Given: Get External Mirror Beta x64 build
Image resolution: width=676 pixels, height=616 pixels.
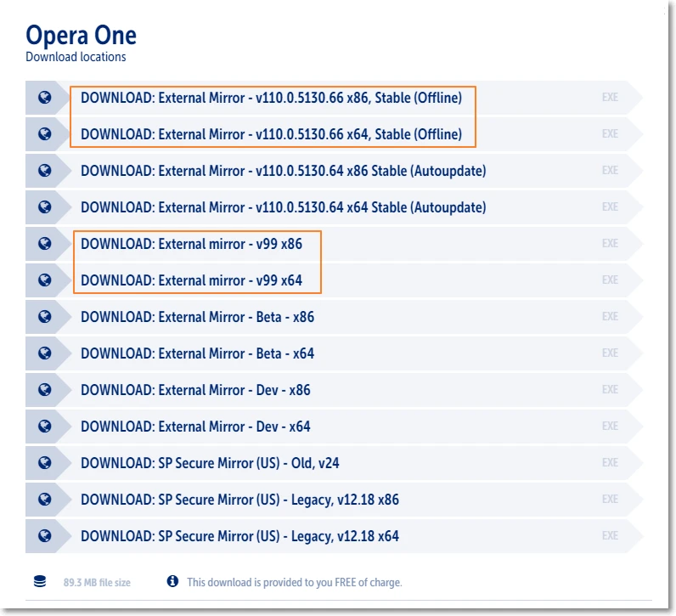Looking at the screenshot, I should tap(198, 353).
